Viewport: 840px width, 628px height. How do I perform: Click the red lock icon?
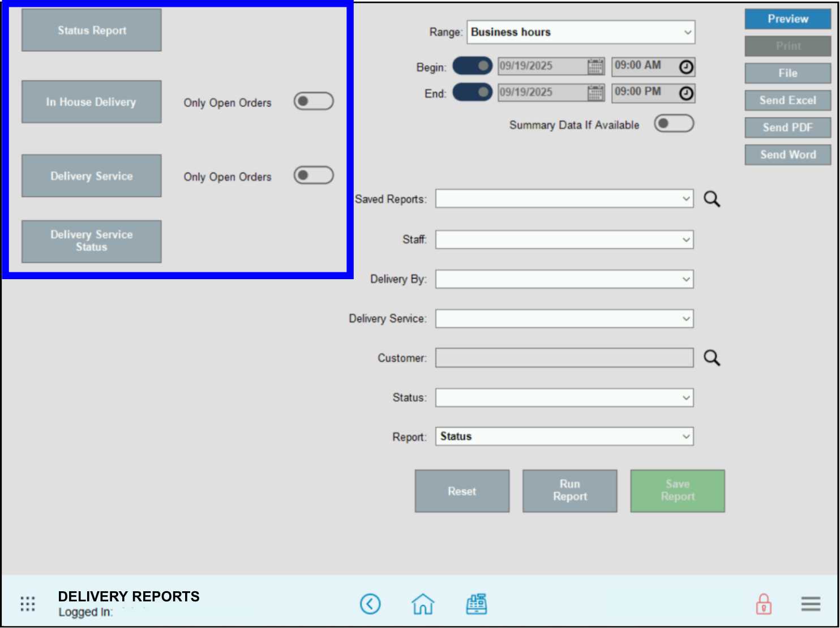point(764,604)
